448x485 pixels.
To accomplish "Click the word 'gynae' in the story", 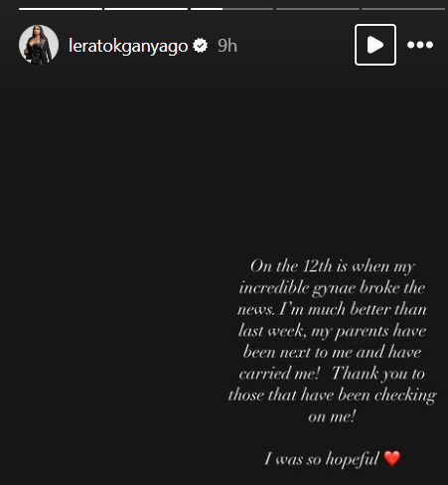I will [x=334, y=288].
